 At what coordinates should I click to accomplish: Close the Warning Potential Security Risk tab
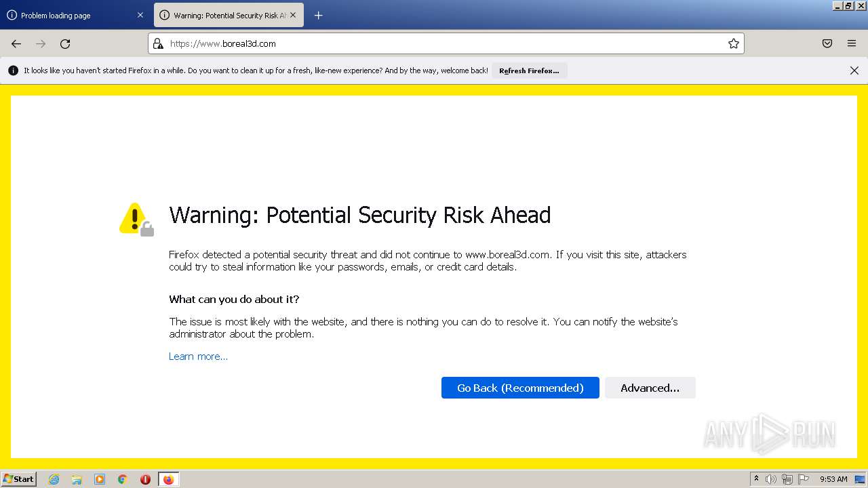(293, 15)
